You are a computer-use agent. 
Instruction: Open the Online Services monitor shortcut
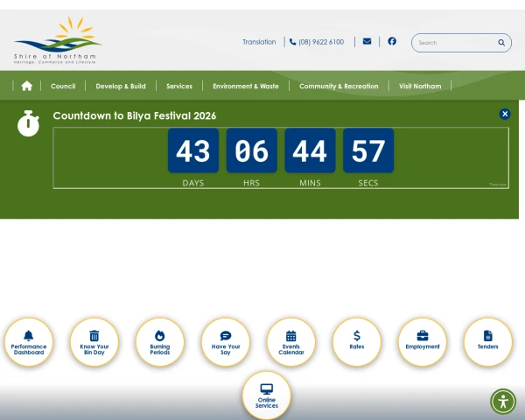click(x=267, y=395)
